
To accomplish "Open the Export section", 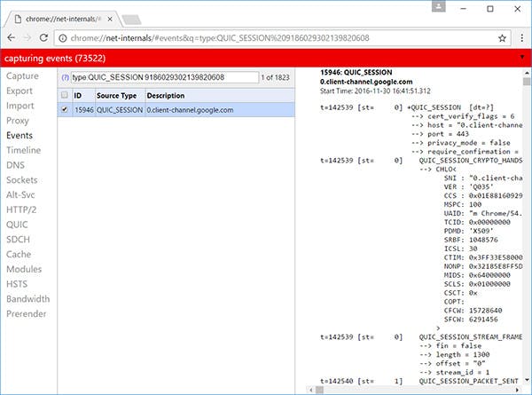I will [20, 91].
